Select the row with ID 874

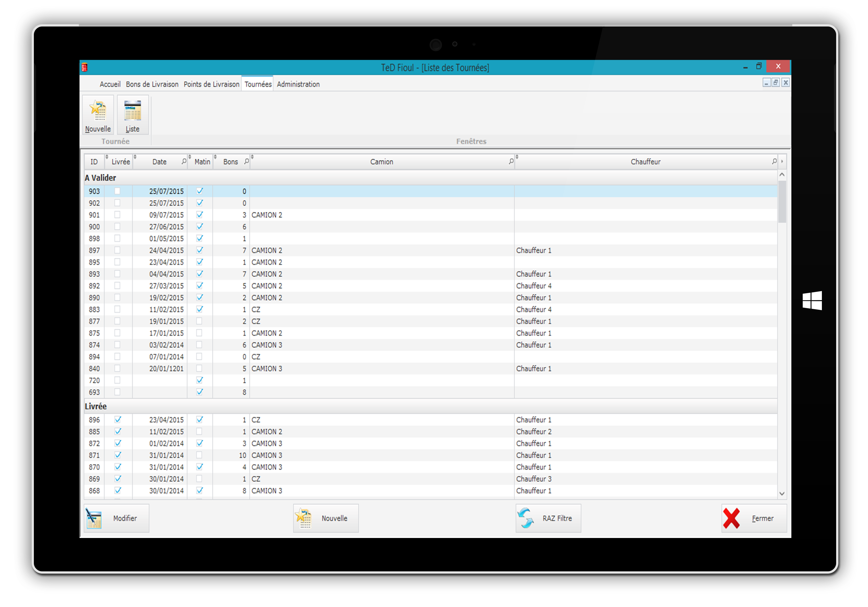point(94,345)
